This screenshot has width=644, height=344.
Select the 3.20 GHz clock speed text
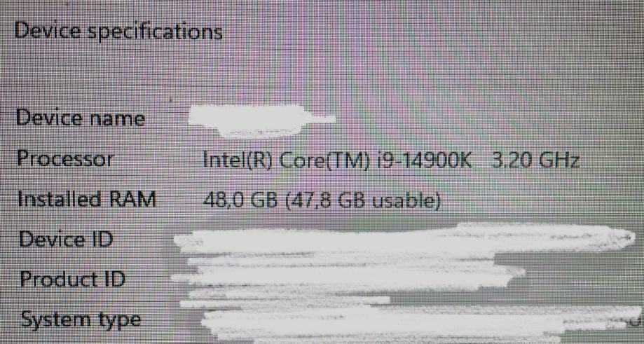[535, 160]
